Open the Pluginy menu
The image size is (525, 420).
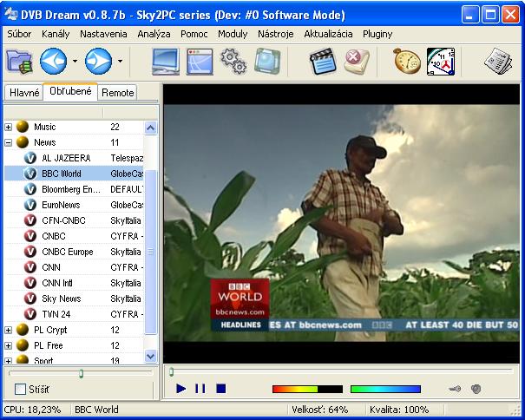(x=377, y=34)
